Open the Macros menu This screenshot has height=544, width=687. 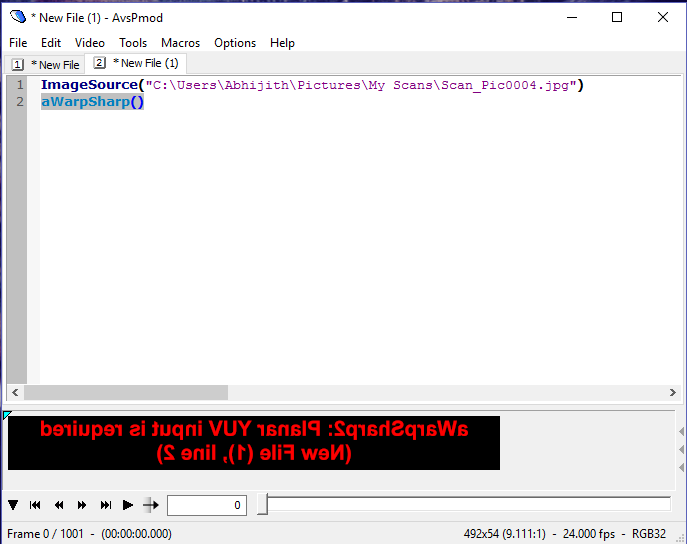point(181,43)
